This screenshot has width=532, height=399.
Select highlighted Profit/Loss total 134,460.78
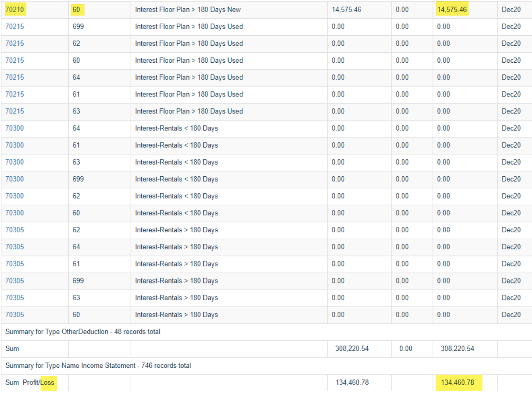[x=458, y=382]
